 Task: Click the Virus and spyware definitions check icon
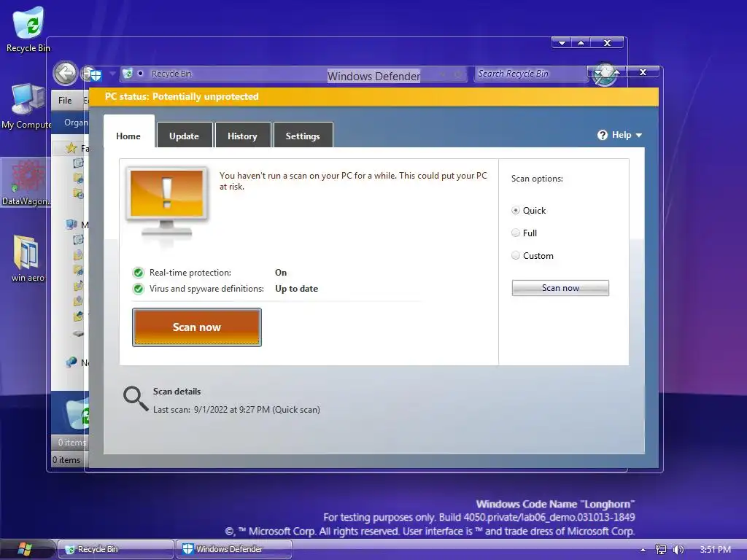(138, 289)
